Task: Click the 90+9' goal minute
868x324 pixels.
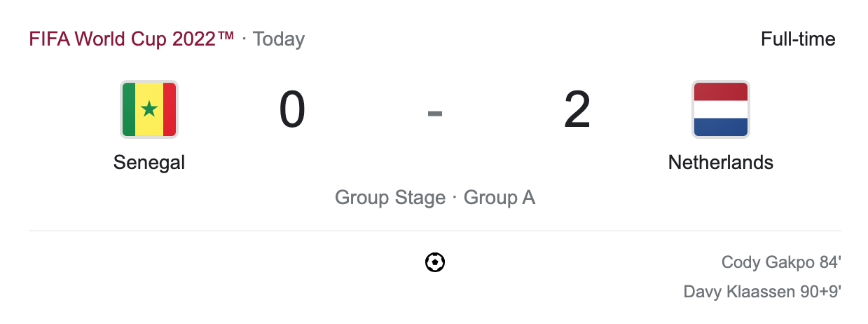Action: pyautogui.click(x=820, y=291)
